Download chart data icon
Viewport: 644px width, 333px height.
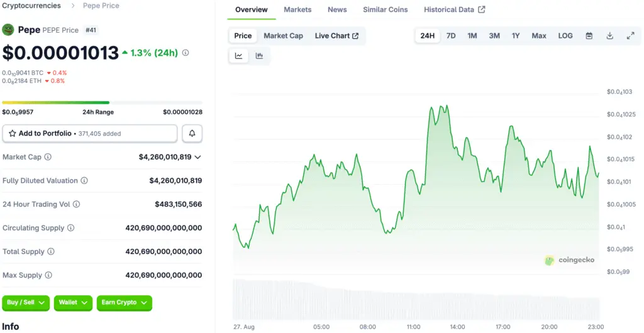tap(610, 36)
